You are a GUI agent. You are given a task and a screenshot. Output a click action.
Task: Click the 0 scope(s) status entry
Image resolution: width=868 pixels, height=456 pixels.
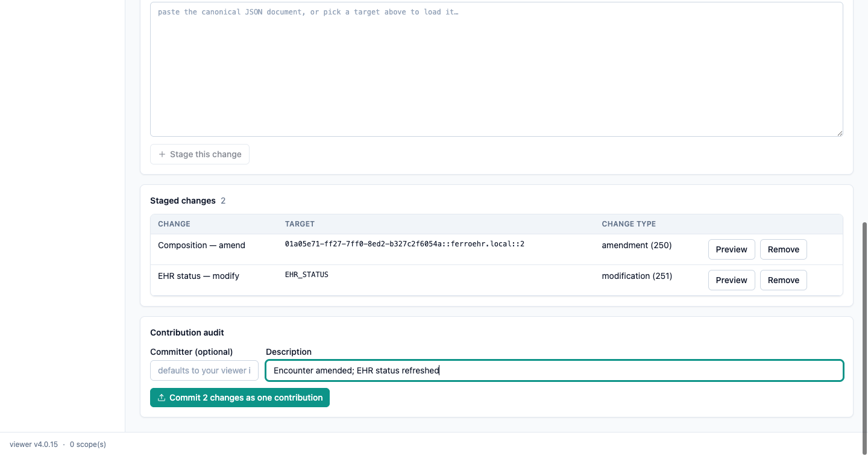click(88, 445)
